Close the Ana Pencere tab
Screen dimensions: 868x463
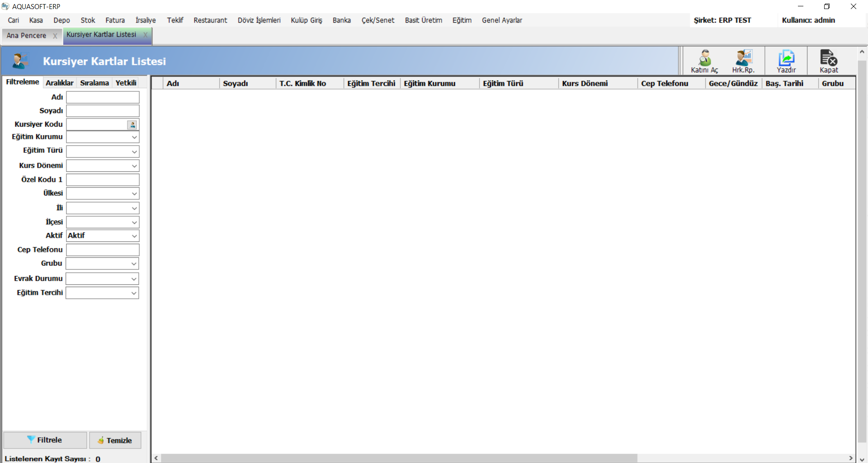click(x=55, y=36)
